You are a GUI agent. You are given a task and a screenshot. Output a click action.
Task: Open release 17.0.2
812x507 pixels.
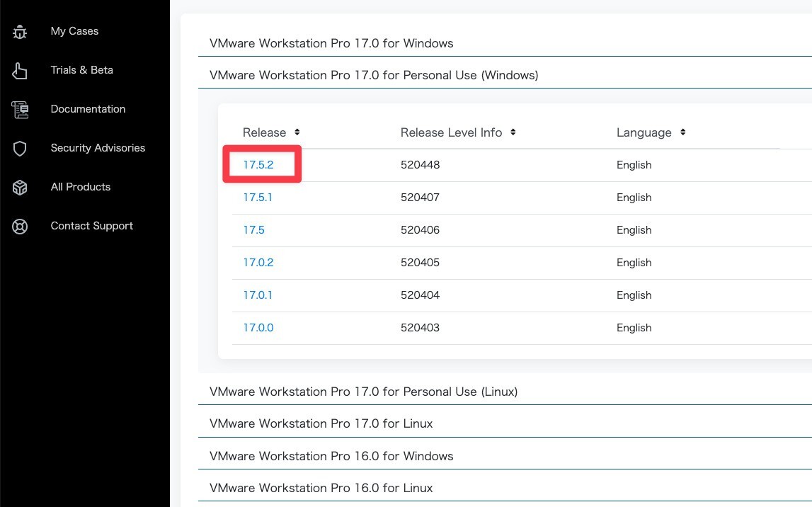coord(258,262)
